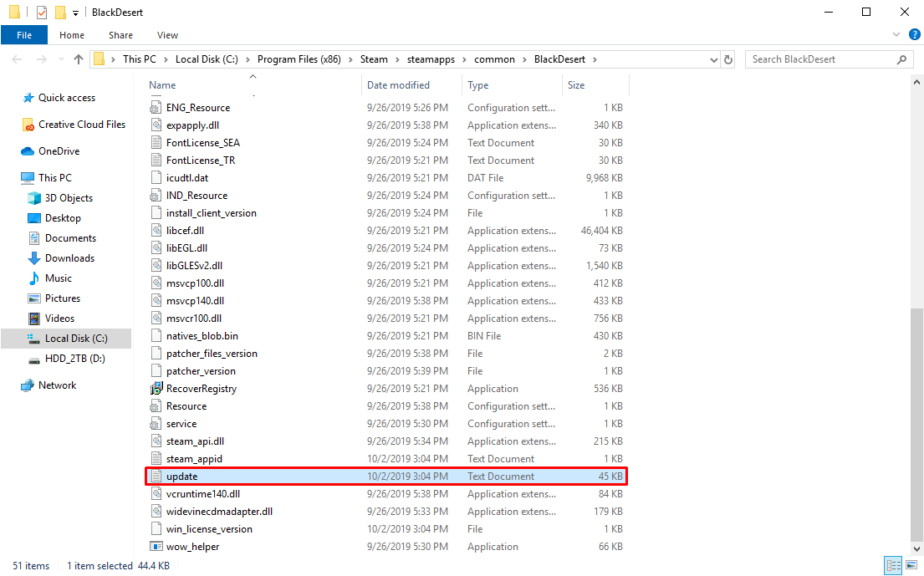
Task: Expand the ribbon using the chevron
Action: click(x=897, y=35)
